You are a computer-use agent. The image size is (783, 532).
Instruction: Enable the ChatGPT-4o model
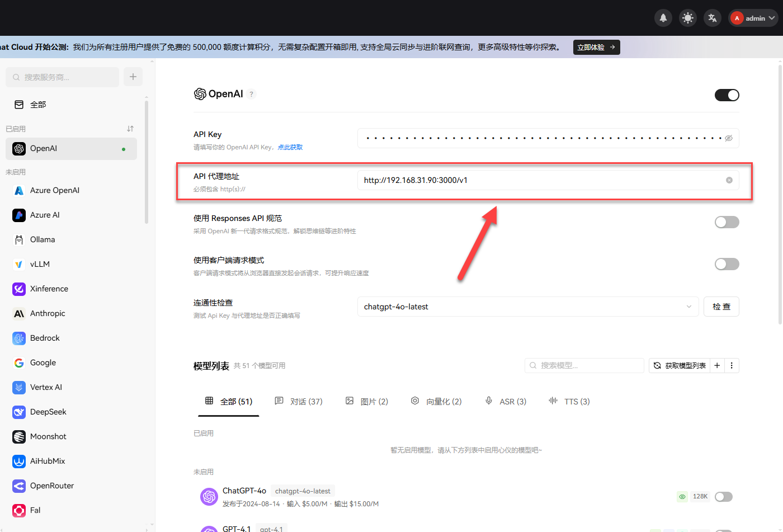723,496
